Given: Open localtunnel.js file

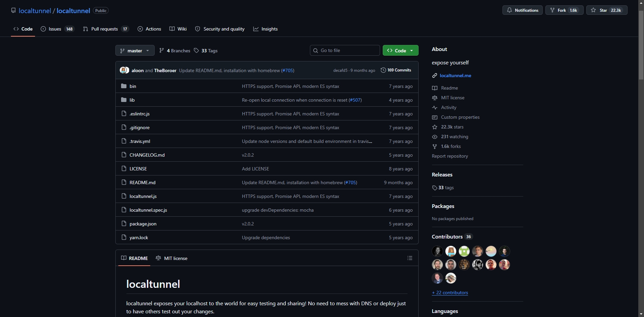Looking at the screenshot, I should click(143, 196).
